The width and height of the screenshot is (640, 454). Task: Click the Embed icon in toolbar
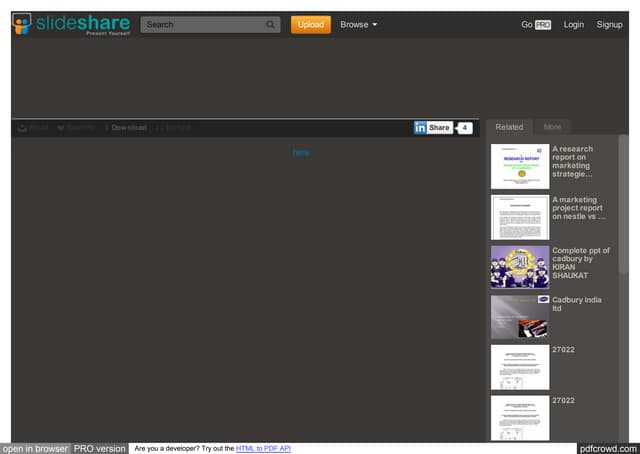[x=160, y=128]
